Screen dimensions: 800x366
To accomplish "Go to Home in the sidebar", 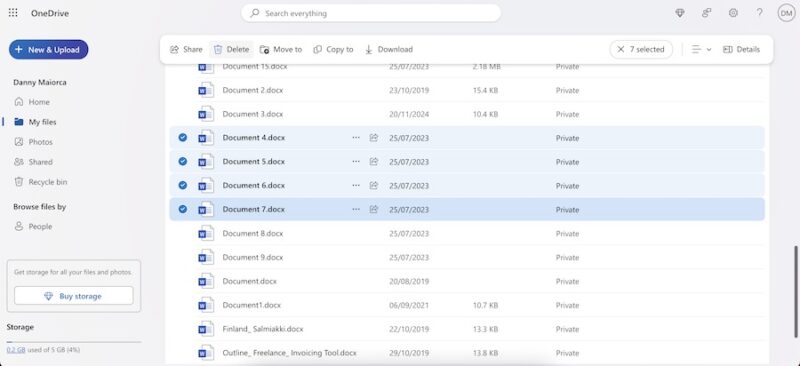I will point(33,102).
